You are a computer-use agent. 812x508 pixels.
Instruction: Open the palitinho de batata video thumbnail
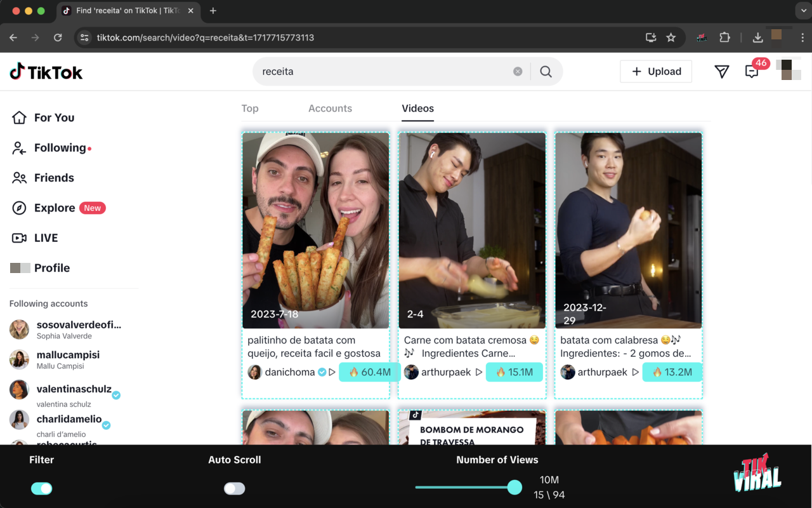tap(315, 230)
